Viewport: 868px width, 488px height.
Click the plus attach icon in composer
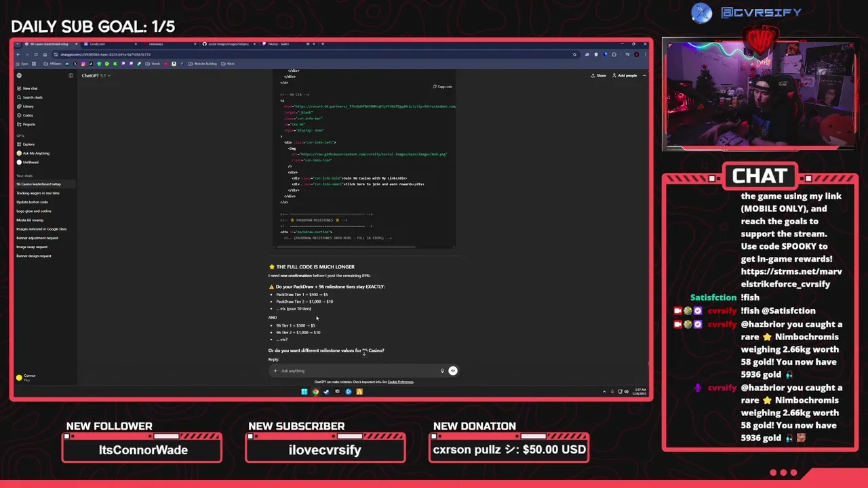tap(275, 371)
